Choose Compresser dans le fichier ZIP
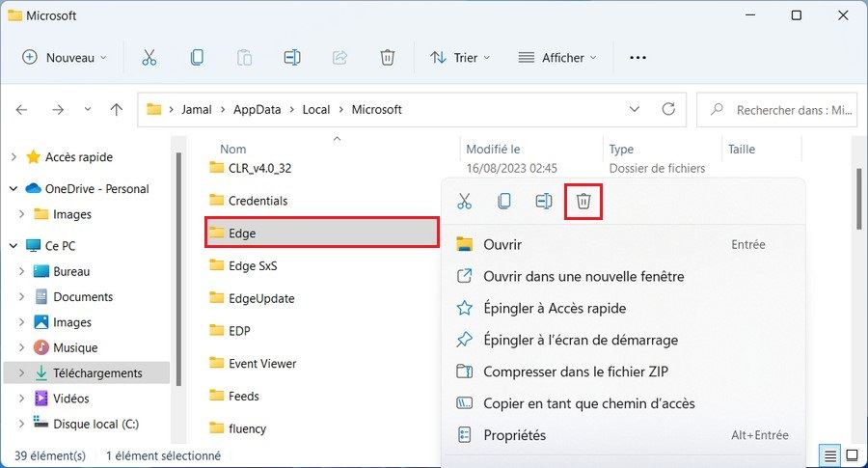The image size is (868, 468). coord(575,372)
